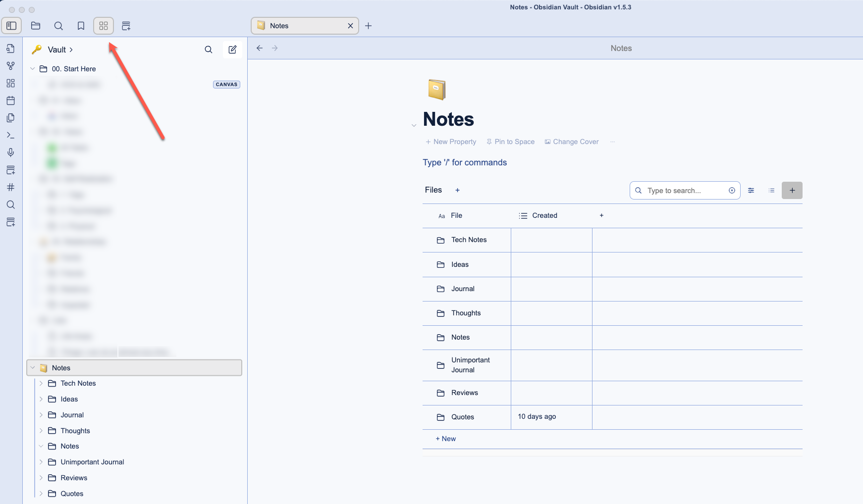The height and width of the screenshot is (504, 863).
Task: Open a new tab
Action: pyautogui.click(x=368, y=26)
